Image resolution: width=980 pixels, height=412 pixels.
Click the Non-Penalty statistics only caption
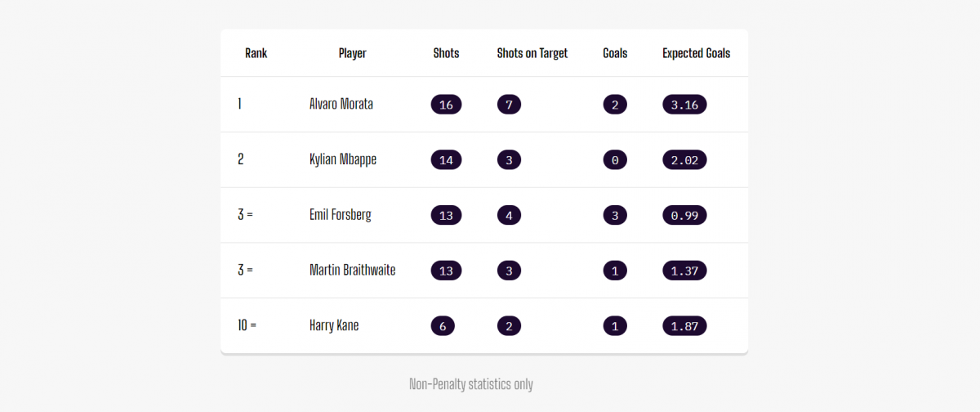click(x=471, y=383)
